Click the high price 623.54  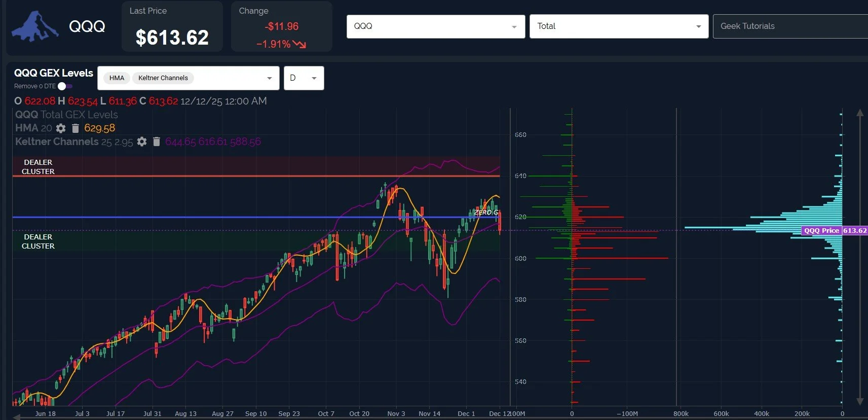83,101
